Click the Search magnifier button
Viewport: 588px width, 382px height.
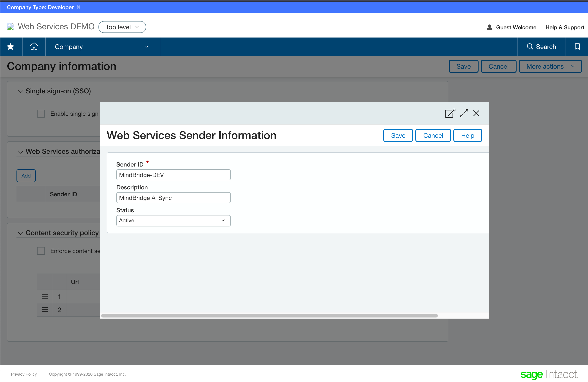541,47
